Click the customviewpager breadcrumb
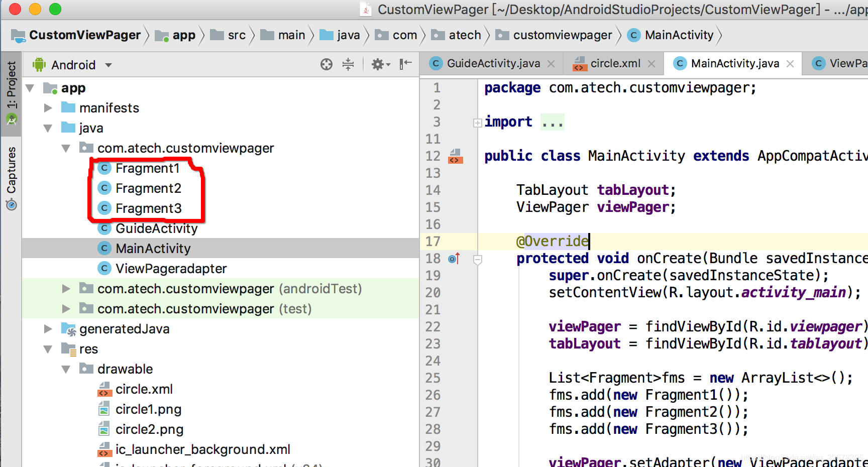The width and height of the screenshot is (868, 467). tap(554, 35)
